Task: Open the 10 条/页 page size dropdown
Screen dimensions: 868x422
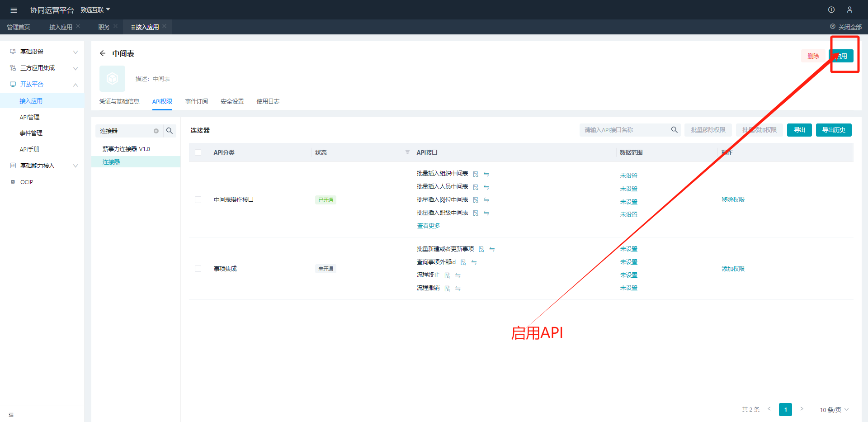Action: [x=834, y=410]
